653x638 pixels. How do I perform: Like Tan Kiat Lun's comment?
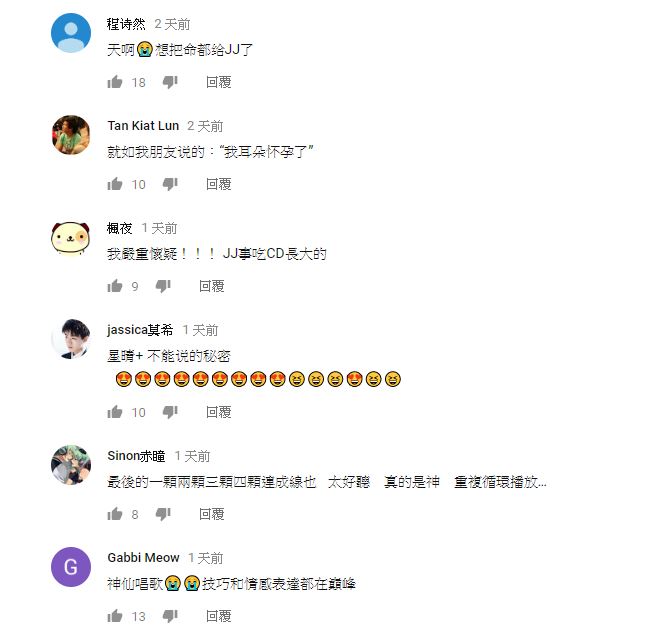coord(115,184)
